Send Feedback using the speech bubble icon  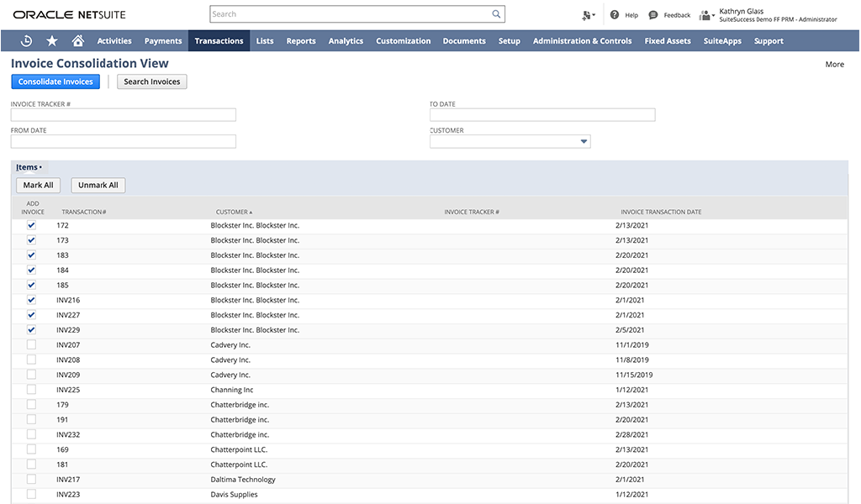[x=652, y=14]
